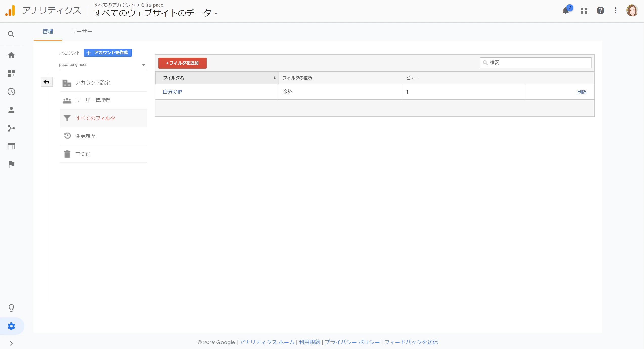Open アカウント設定 menu item
Screen dimensions: 644x349
104,83
